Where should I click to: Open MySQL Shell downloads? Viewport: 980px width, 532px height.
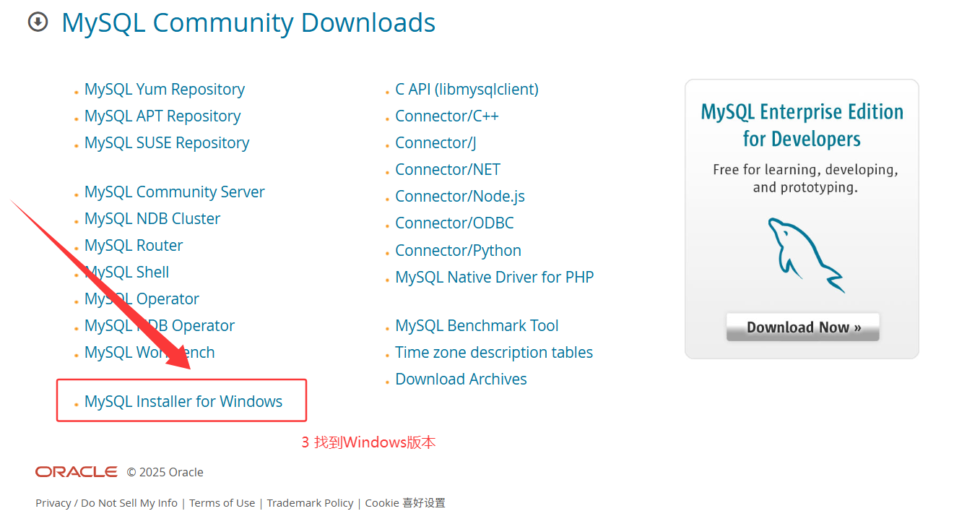126,272
